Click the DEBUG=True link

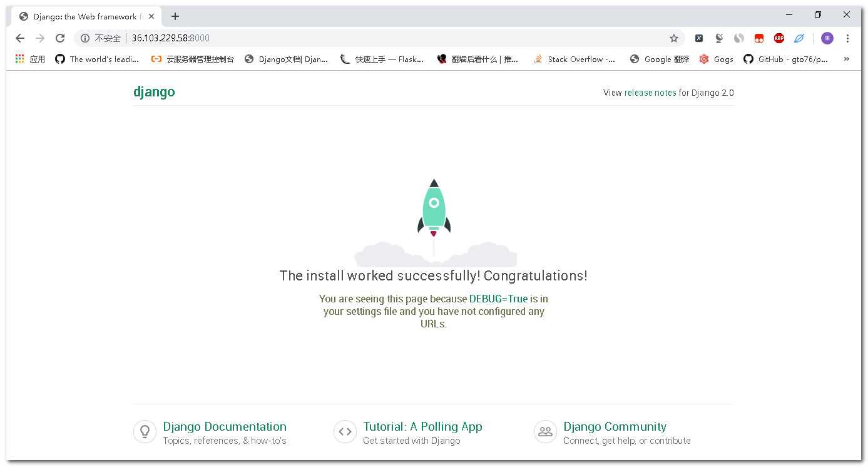click(x=499, y=299)
